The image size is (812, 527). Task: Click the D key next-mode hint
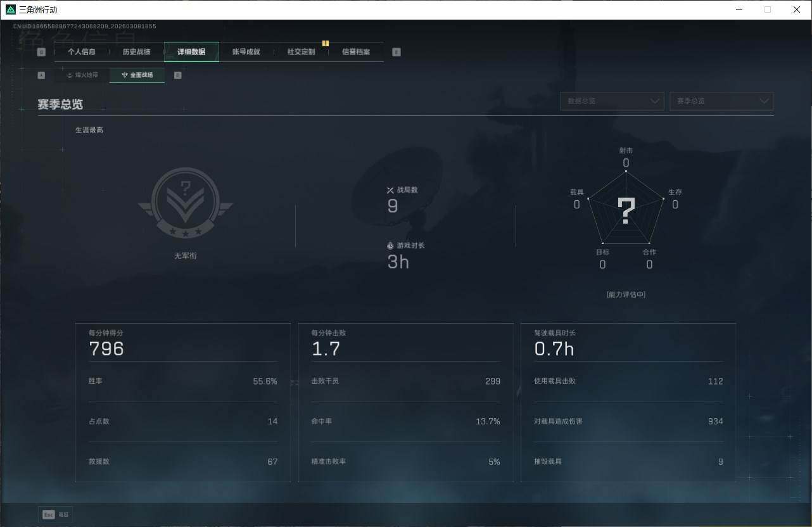177,75
